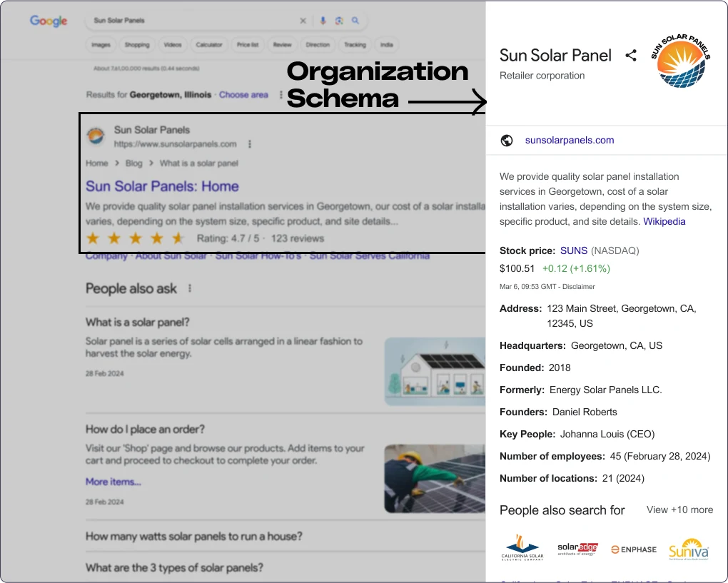Click the Enphase logo under People also search for
This screenshot has width=728, height=583.
[633, 549]
